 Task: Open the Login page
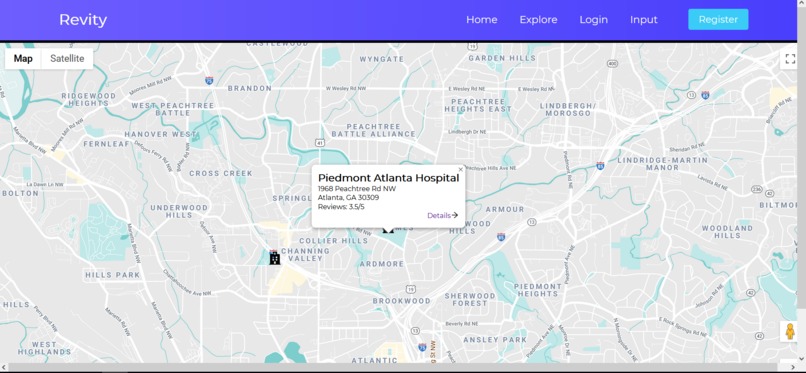(x=594, y=20)
